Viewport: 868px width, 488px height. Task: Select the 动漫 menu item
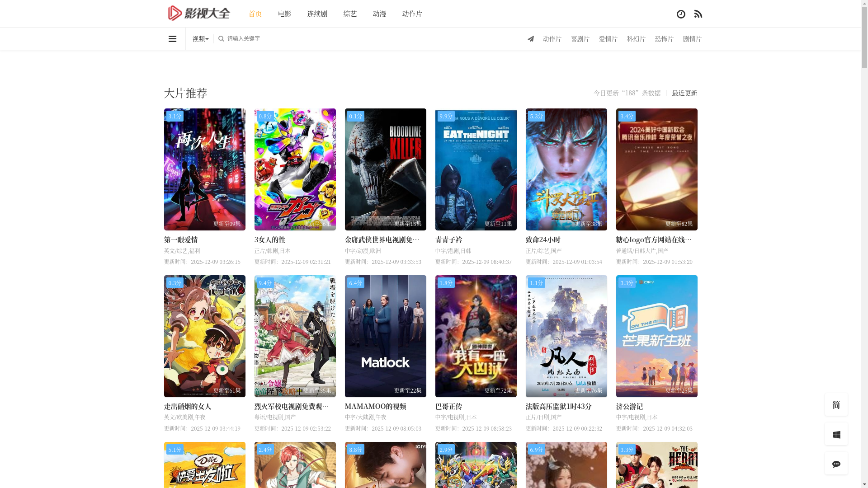(379, 14)
